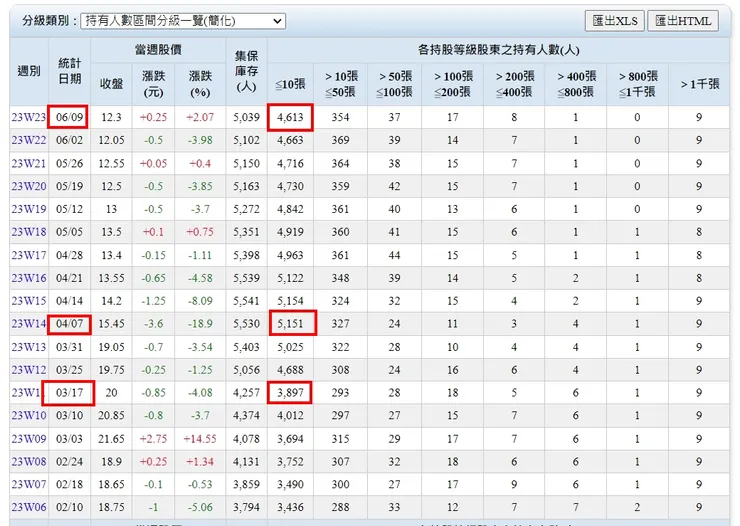Select closing price 20.85

pyautogui.click(x=111, y=415)
